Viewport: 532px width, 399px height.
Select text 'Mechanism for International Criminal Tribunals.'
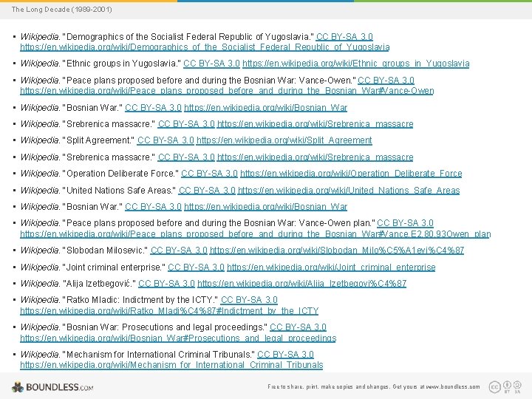pos(159,355)
